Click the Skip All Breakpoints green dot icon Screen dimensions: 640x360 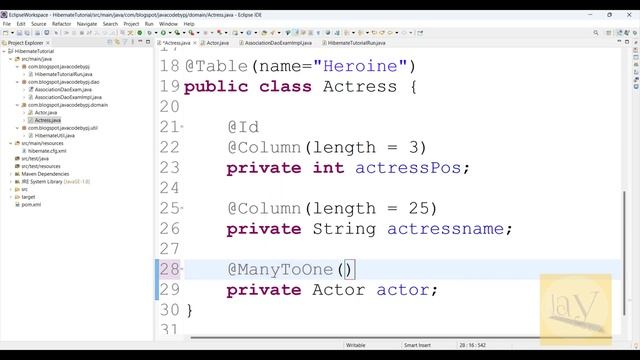click(x=140, y=33)
